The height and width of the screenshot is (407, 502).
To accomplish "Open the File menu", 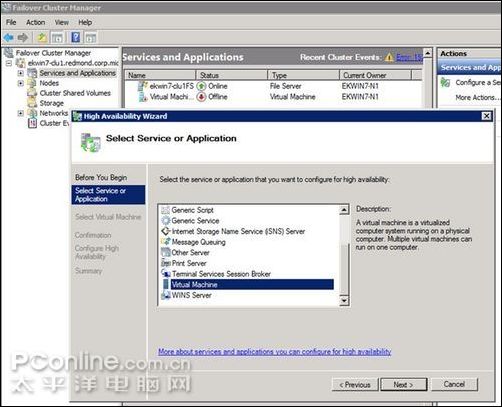I will coord(11,22).
